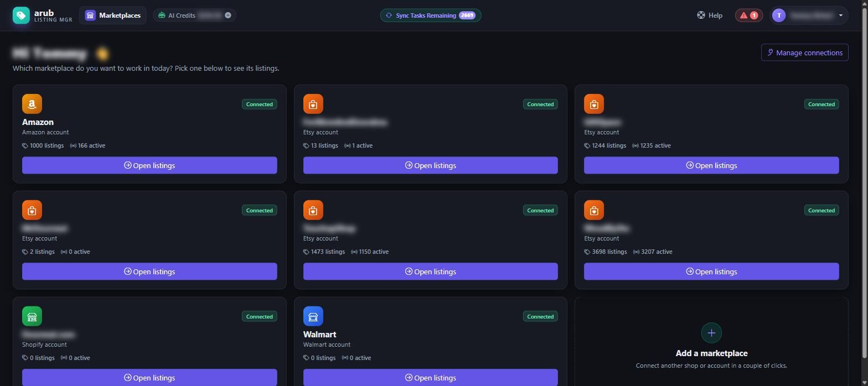Click Sync Tasks Remaining badge
This screenshot has height=386, width=868.
point(431,15)
